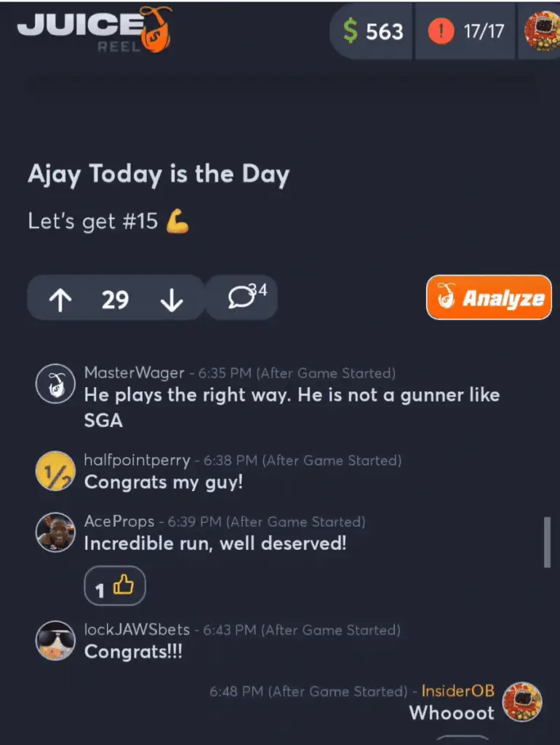This screenshot has width=560, height=745.
Task: Upvote the post with up arrow
Action: [x=60, y=299]
